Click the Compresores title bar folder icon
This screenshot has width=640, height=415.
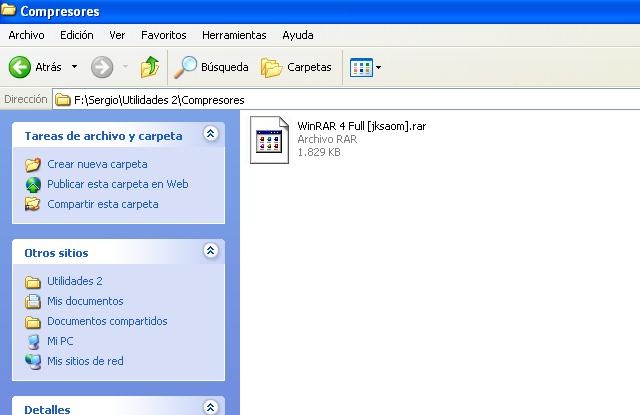click(8, 9)
